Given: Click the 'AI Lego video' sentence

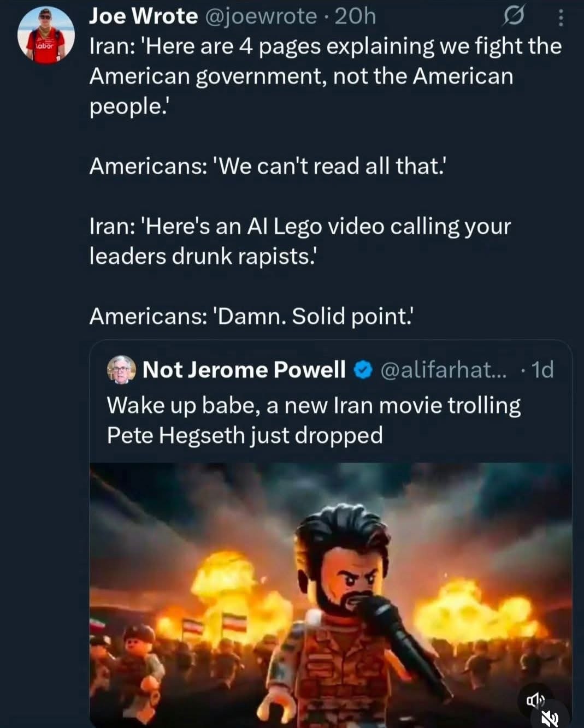Looking at the screenshot, I should (300, 226).
